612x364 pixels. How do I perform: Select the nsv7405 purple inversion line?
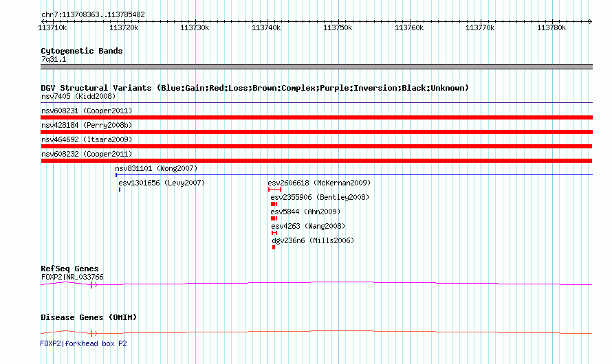(x=316, y=103)
